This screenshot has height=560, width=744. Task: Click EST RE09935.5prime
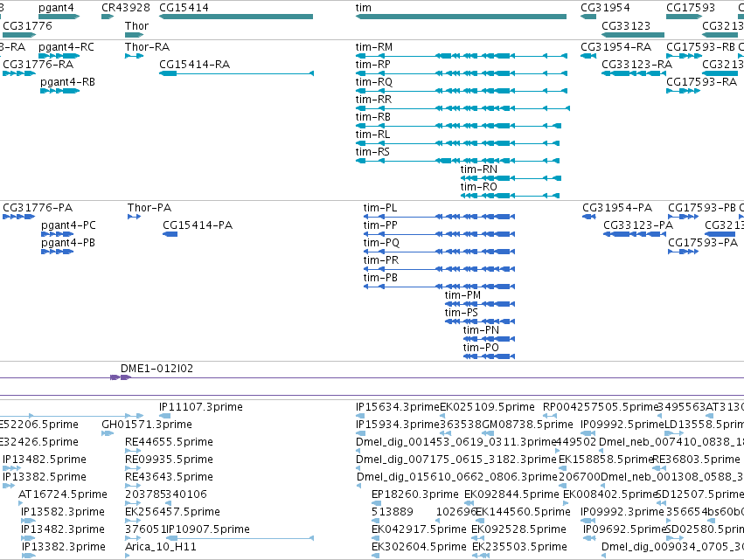coord(133,468)
